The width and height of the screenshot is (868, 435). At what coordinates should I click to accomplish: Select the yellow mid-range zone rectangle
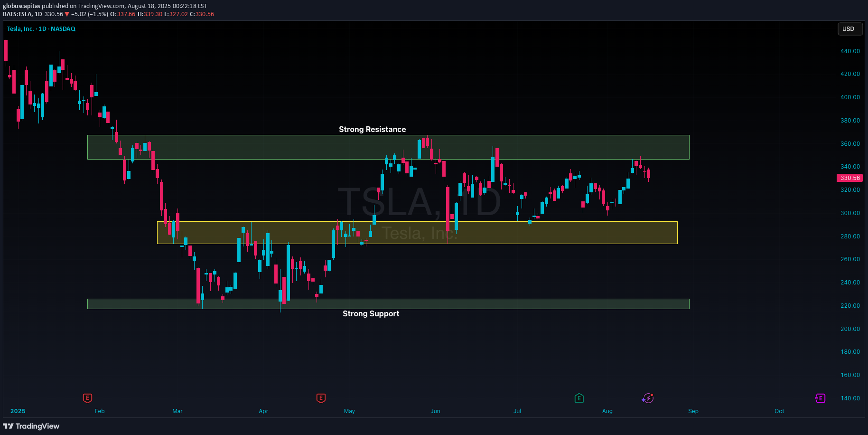(417, 233)
